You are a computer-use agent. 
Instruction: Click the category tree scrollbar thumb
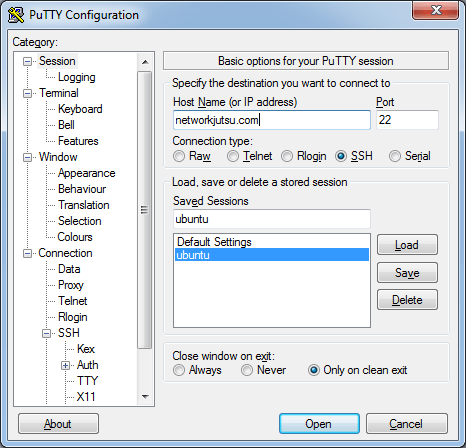click(x=145, y=210)
